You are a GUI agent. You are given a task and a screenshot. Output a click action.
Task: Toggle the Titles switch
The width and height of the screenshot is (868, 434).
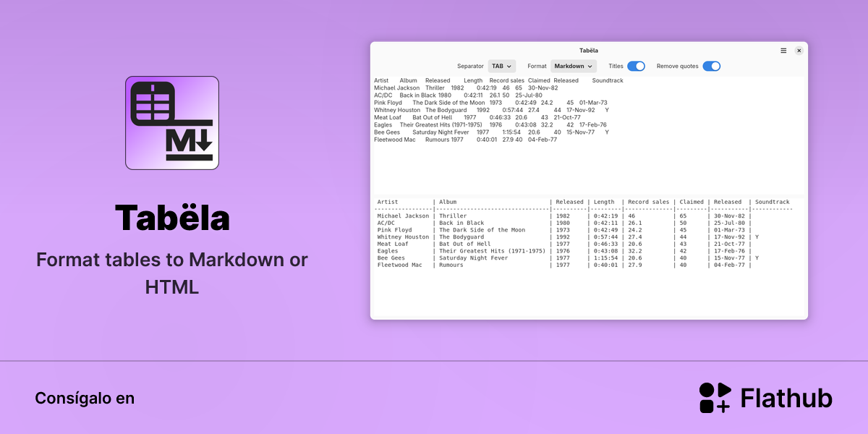point(636,66)
